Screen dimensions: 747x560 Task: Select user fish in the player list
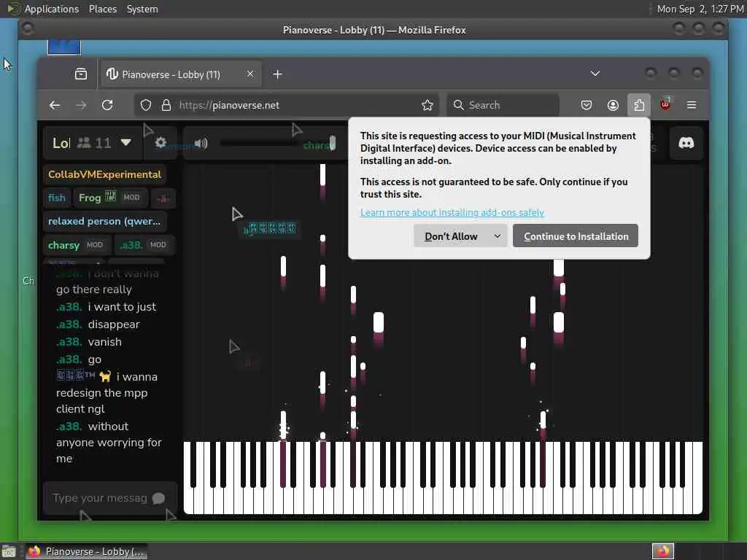[56, 198]
